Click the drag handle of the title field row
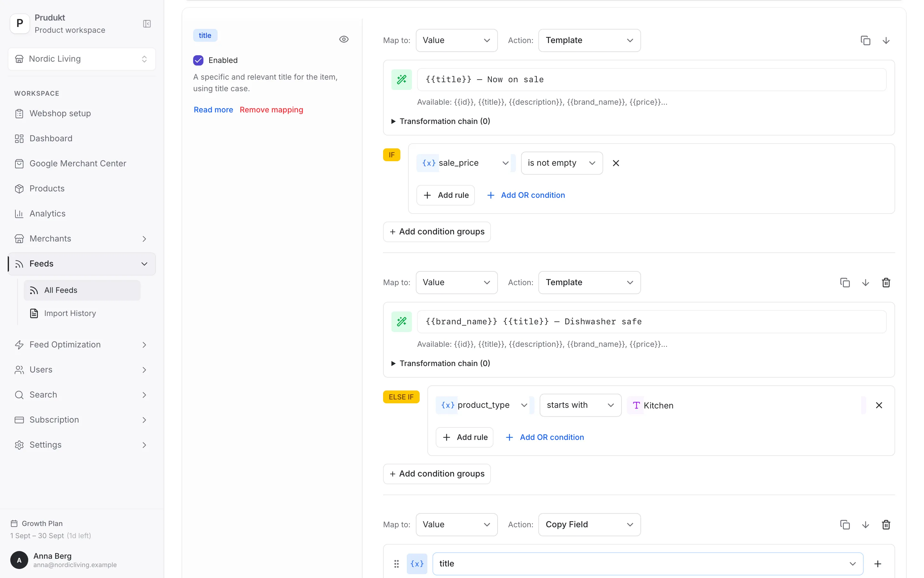 (x=396, y=564)
